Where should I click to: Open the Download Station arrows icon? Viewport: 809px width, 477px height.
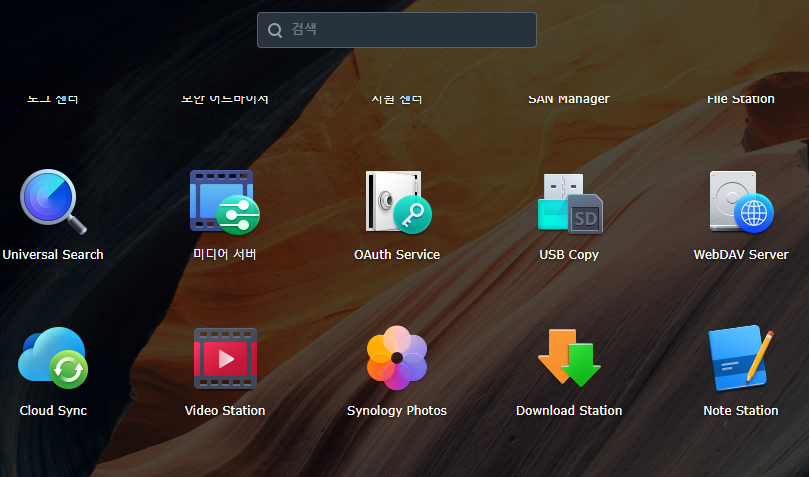click(569, 358)
